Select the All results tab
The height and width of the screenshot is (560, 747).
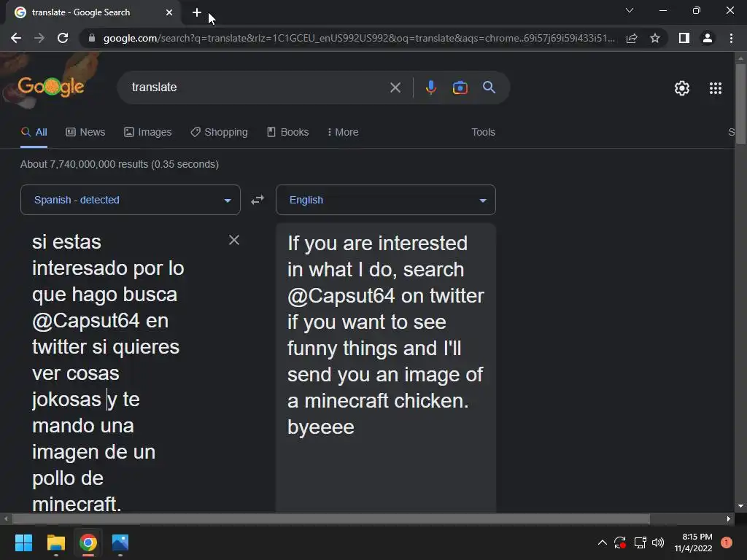pos(34,133)
